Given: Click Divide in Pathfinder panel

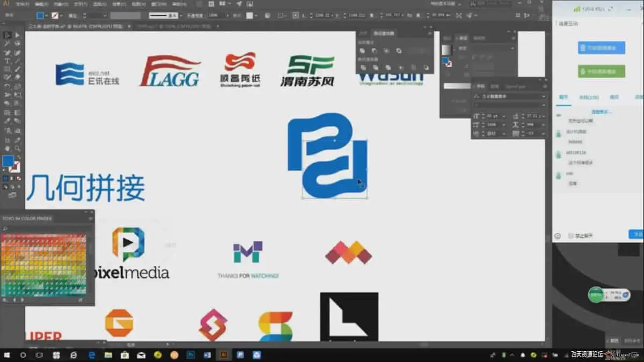Looking at the screenshot, I should point(363,68).
